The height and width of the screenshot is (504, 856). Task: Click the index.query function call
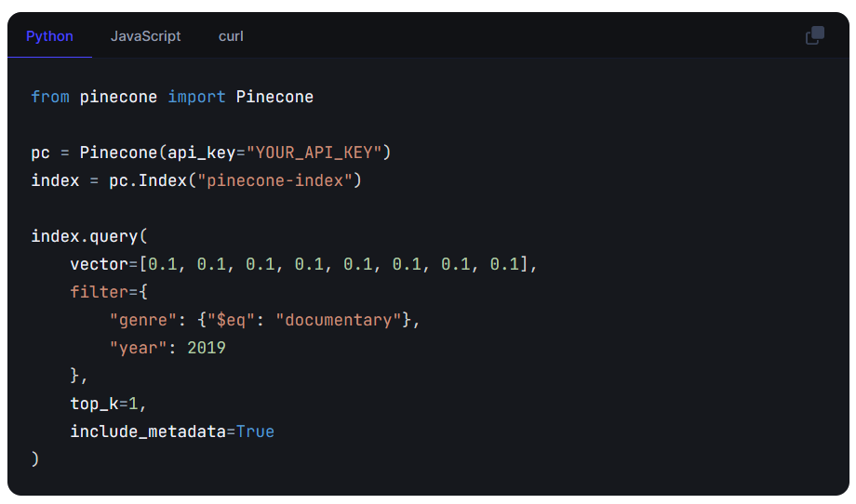tap(85, 236)
